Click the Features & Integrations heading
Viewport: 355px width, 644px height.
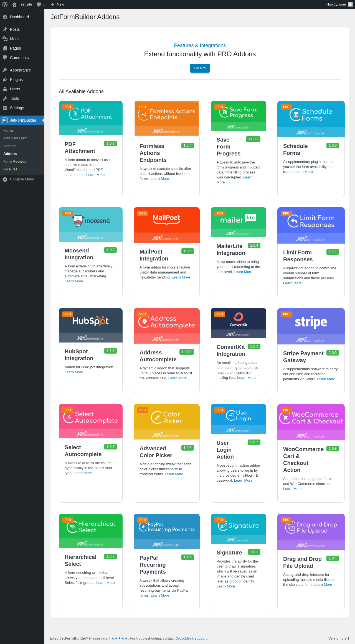[200, 45]
